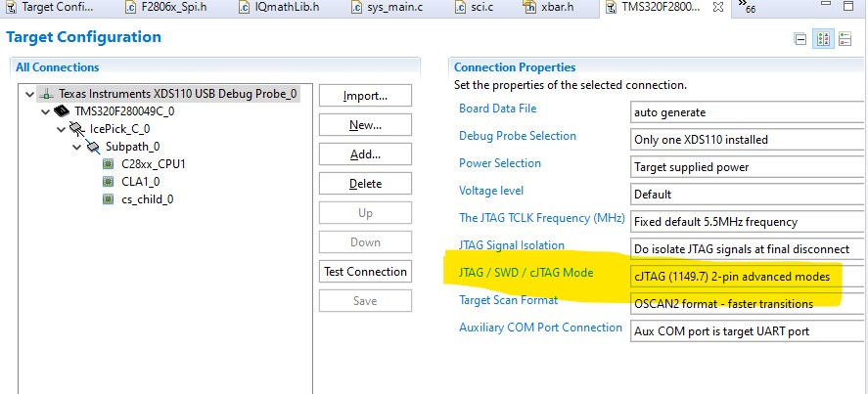Viewport: 868px width, 394px height.
Task: Select the C28xx_CPU1 chip icon
Action: click(109, 163)
